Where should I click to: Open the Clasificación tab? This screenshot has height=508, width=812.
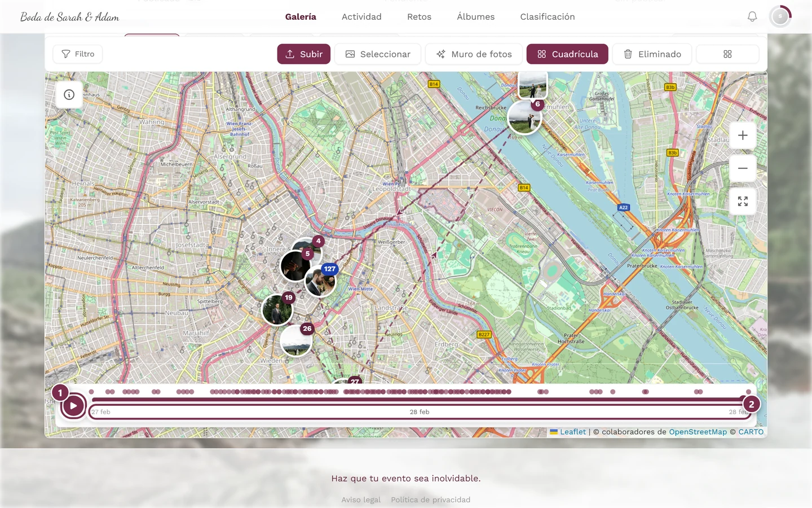coord(548,17)
